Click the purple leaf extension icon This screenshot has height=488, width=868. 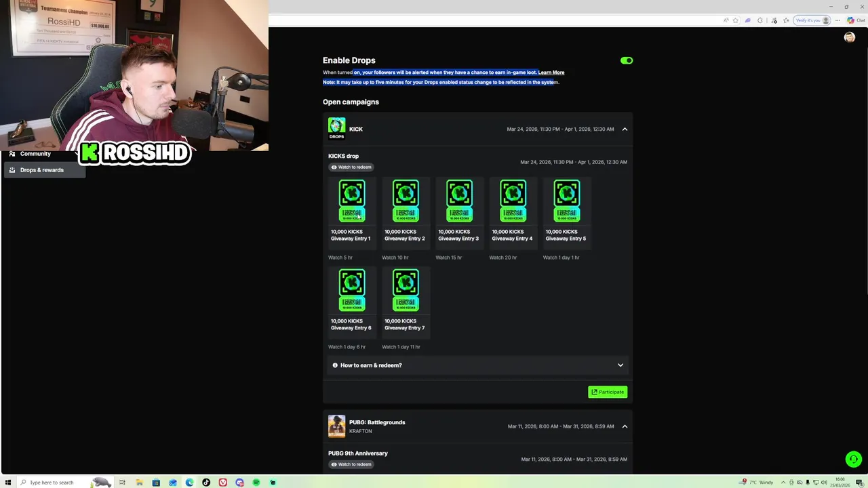(748, 20)
